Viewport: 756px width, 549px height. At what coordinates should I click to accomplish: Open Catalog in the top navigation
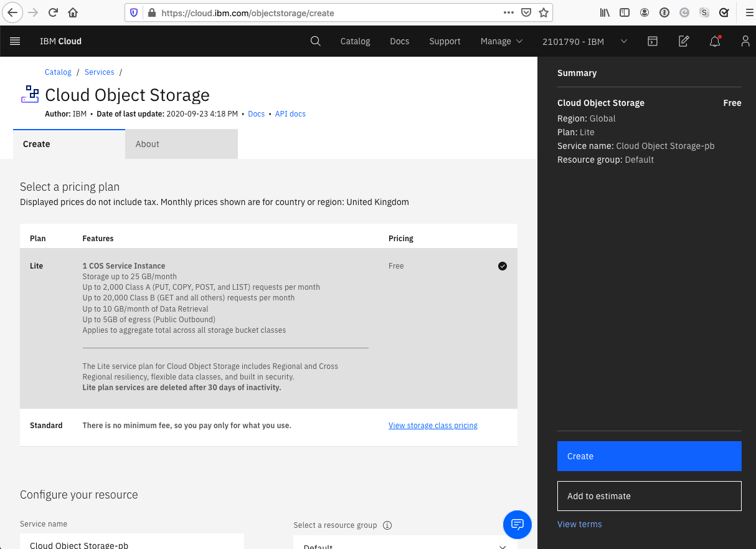[355, 41]
